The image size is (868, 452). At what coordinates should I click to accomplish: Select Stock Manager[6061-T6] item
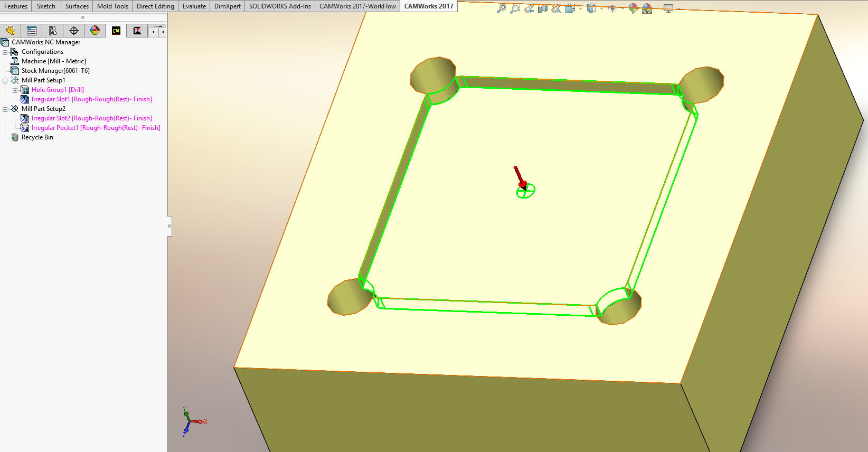click(55, 71)
